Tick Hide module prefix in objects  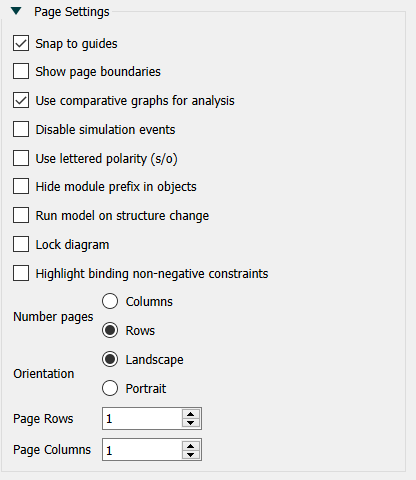tap(21, 186)
